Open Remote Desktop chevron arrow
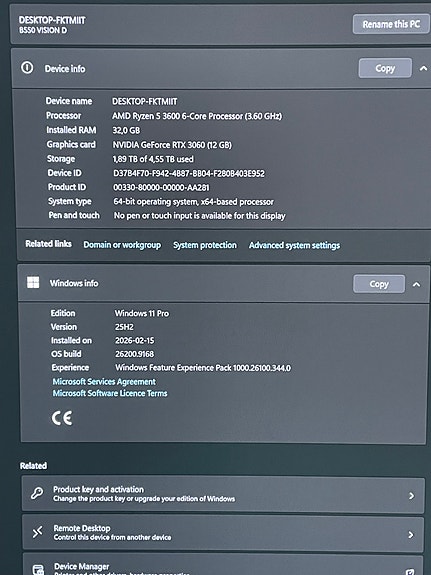The image size is (431, 575). (412, 535)
